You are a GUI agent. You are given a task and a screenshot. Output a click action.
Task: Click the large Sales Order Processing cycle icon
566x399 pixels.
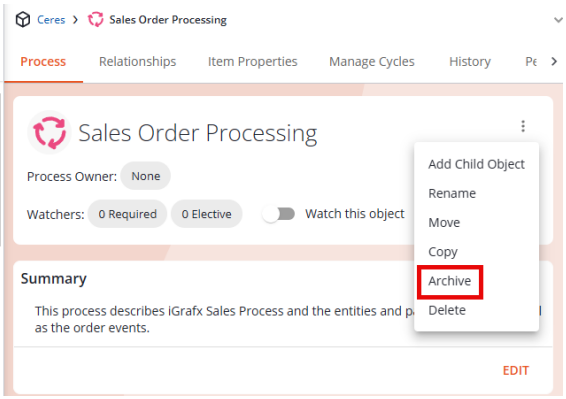[x=49, y=133]
